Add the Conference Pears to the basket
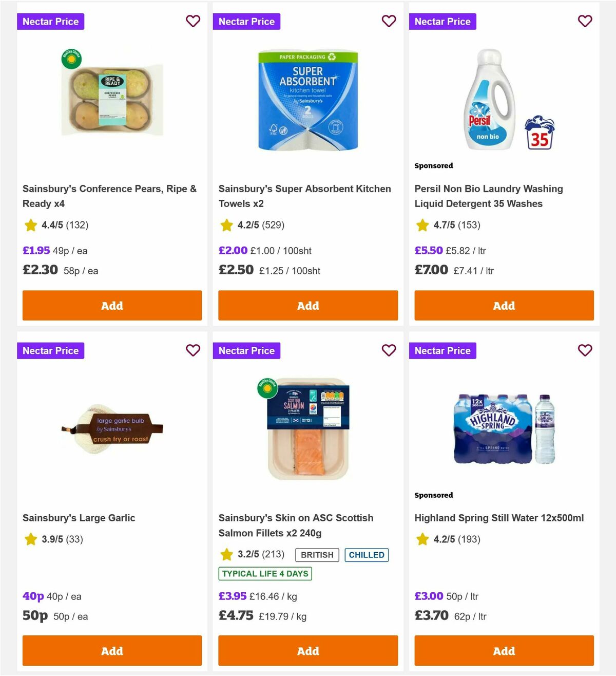 112,305
